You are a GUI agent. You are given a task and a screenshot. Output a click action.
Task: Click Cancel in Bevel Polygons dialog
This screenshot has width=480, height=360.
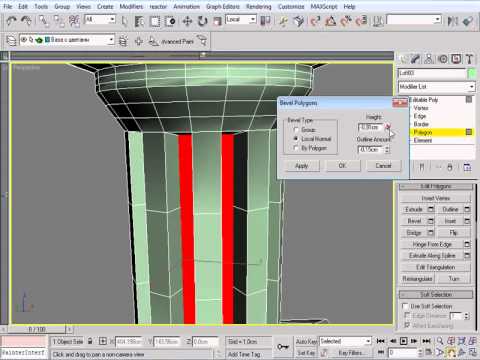point(383,166)
